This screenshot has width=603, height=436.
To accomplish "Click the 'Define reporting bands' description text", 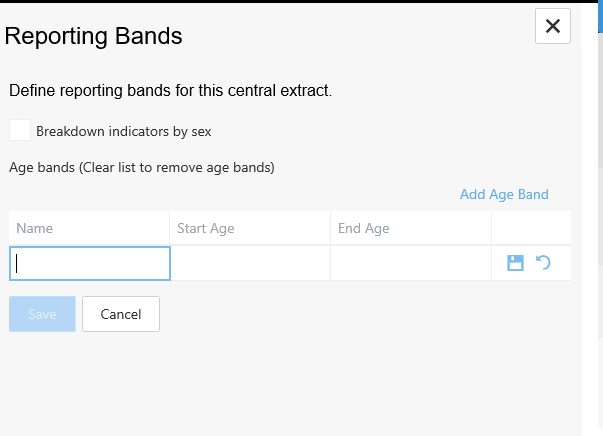I will coord(170,91).
